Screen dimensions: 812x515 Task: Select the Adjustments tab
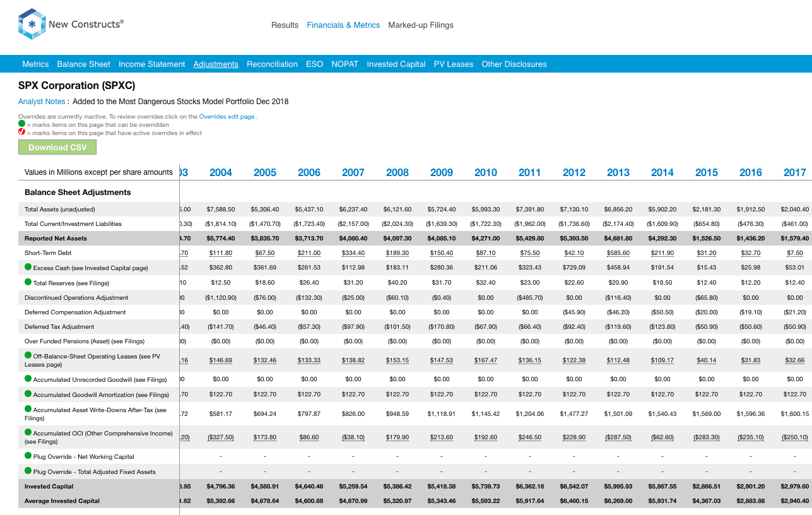pos(216,64)
